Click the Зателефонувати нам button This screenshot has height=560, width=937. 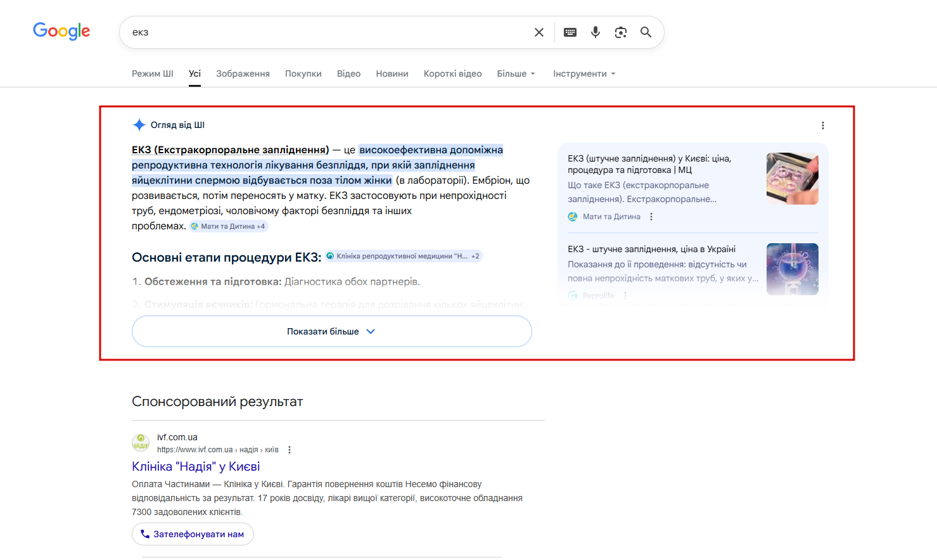coord(193,534)
